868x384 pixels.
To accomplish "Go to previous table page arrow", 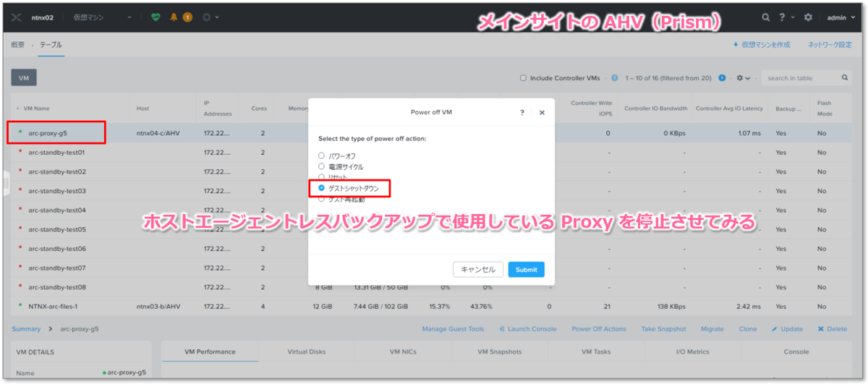I will click(615, 77).
